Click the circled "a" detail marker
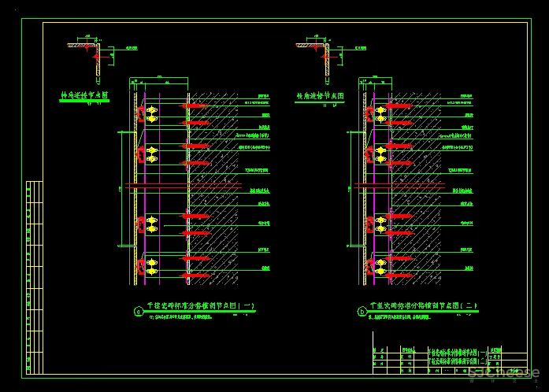The width and height of the screenshot is (549, 392). (x=139, y=312)
